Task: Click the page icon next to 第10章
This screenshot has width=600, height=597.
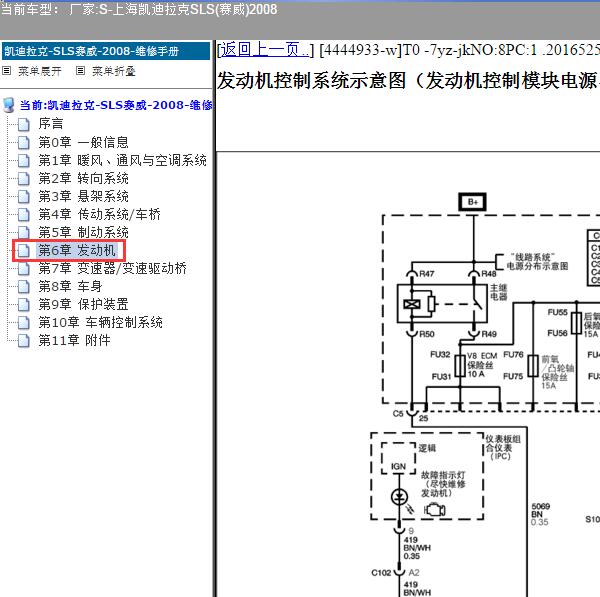Action: coord(24,323)
